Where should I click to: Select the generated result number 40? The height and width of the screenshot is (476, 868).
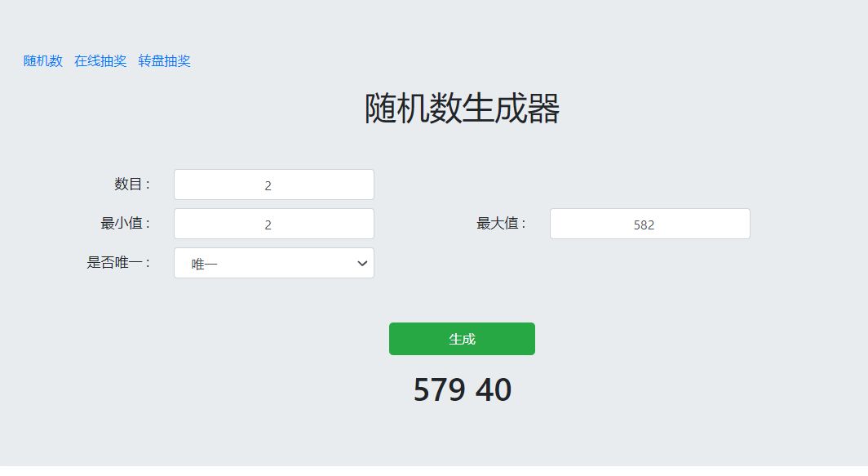click(494, 389)
